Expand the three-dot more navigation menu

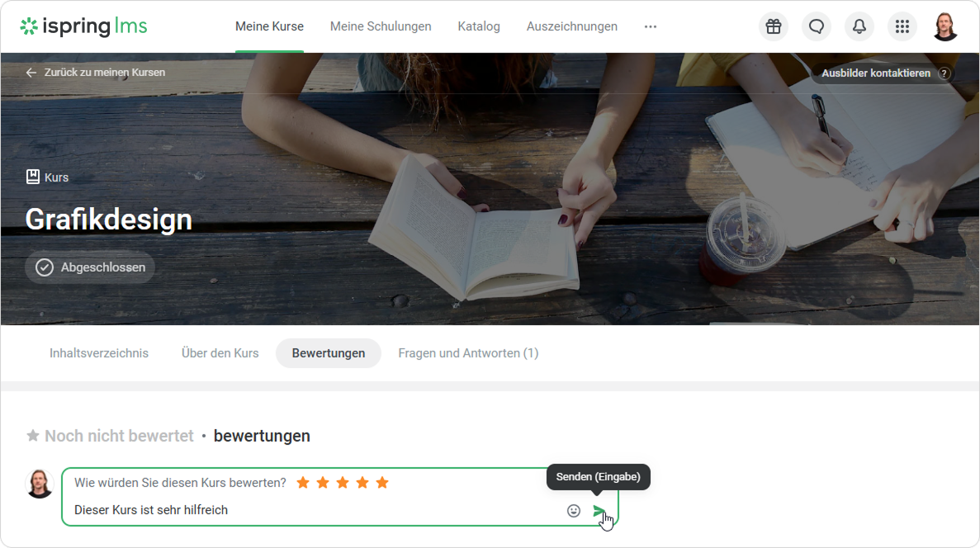click(651, 26)
